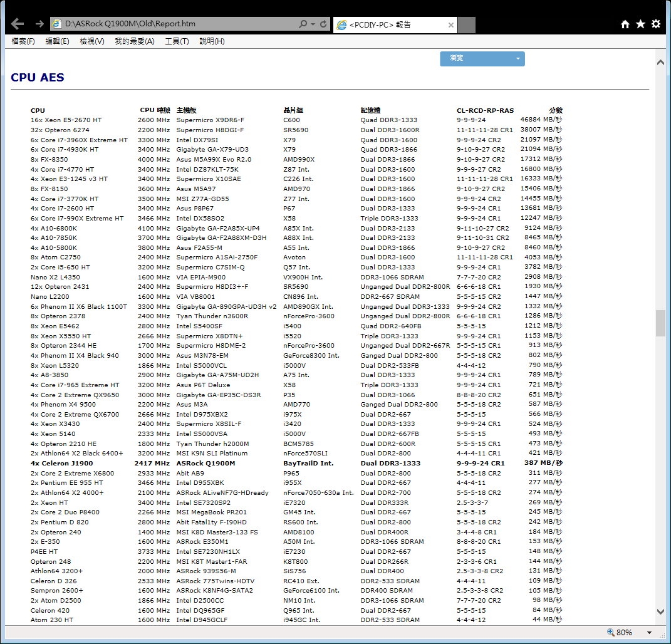Click Unganged Dual DDR3-1333 memory cell
This screenshot has height=644, width=671.
click(405, 307)
